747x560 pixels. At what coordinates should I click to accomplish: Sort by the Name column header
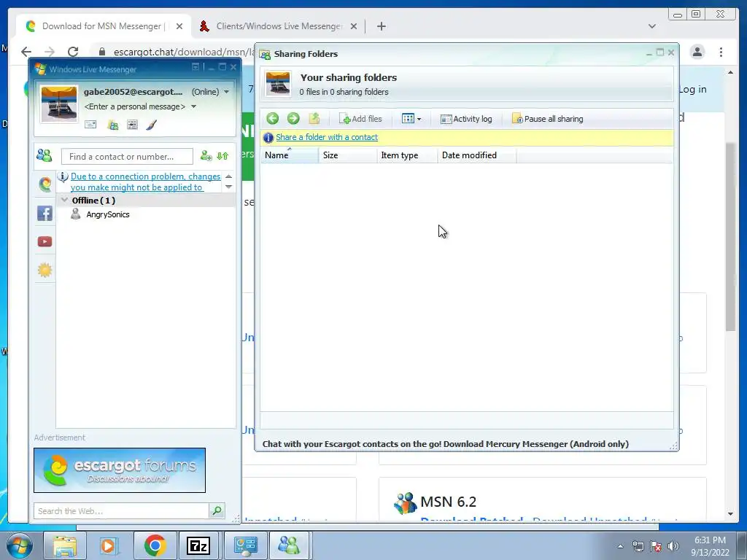(x=289, y=155)
